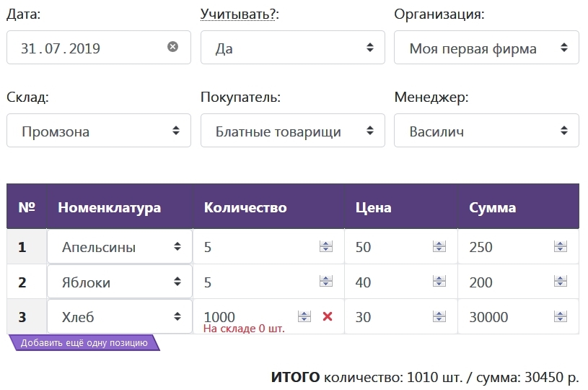Click the price field containing 30
Image resolution: width=588 pixels, height=390 pixels.
390,317
